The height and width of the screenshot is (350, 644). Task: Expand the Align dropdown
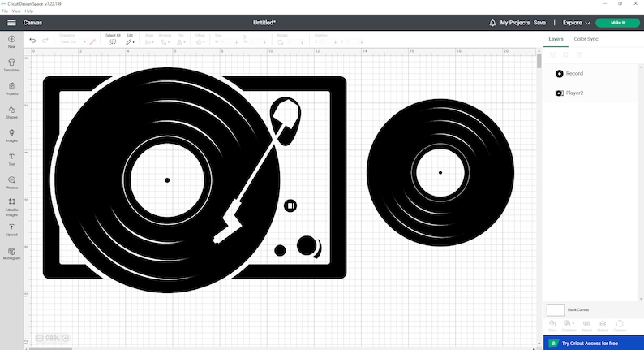pyautogui.click(x=149, y=42)
